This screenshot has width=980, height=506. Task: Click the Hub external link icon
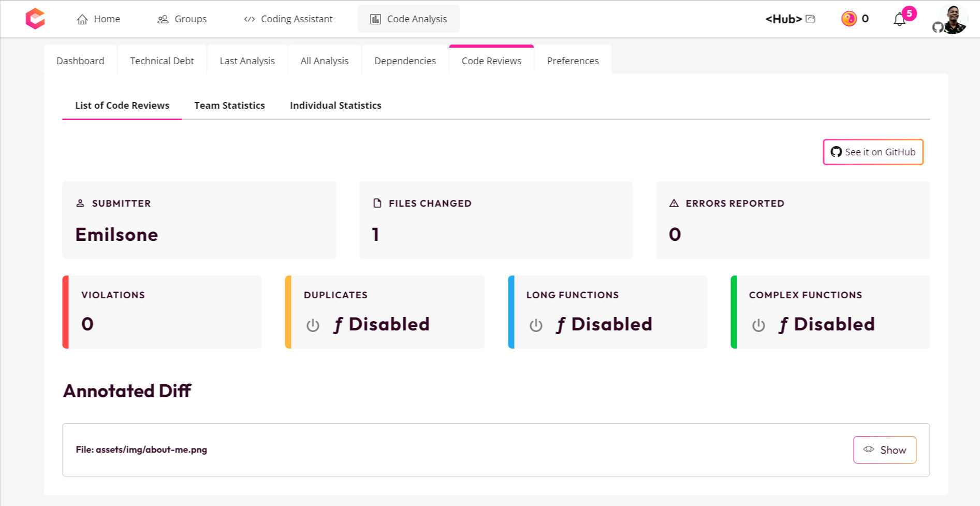click(811, 19)
